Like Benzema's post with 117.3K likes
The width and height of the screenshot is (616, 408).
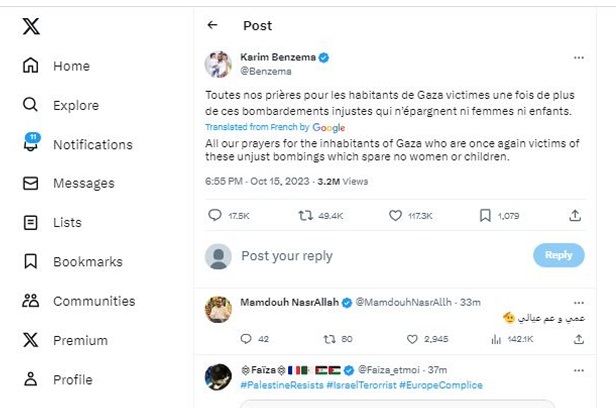click(395, 215)
